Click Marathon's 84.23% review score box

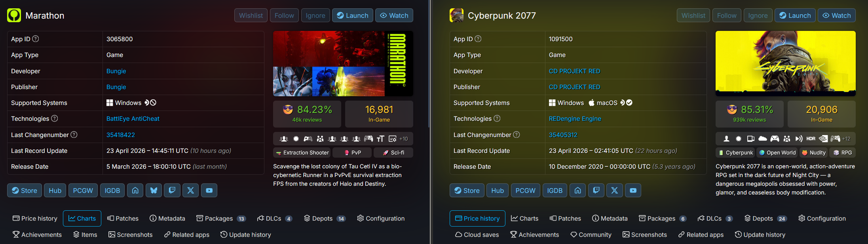[x=307, y=114]
